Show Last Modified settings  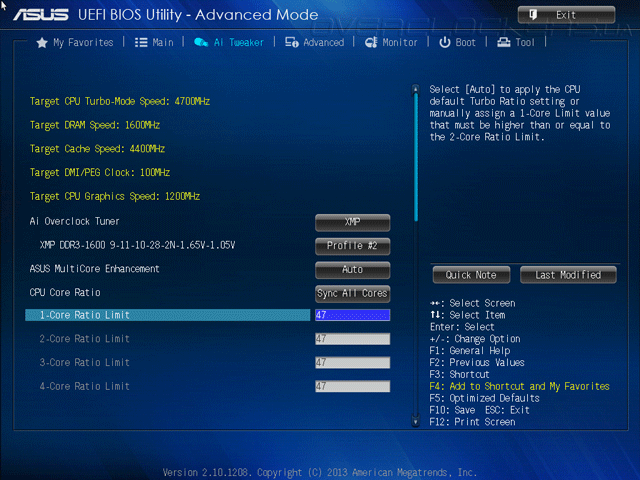coord(568,275)
